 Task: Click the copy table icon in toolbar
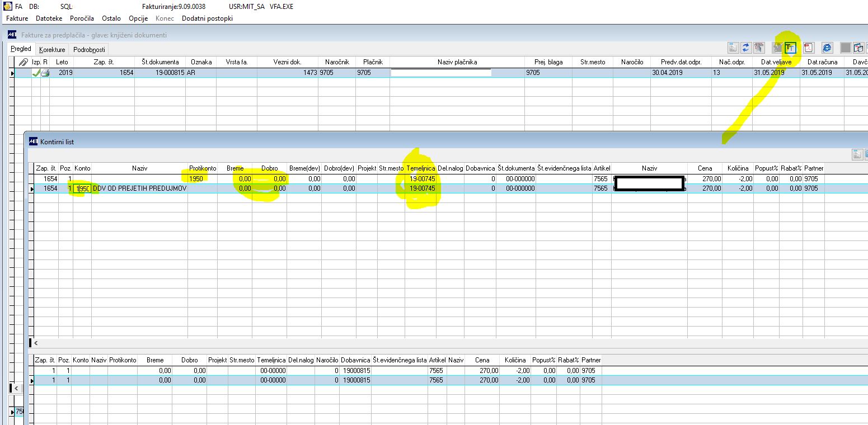click(x=759, y=48)
